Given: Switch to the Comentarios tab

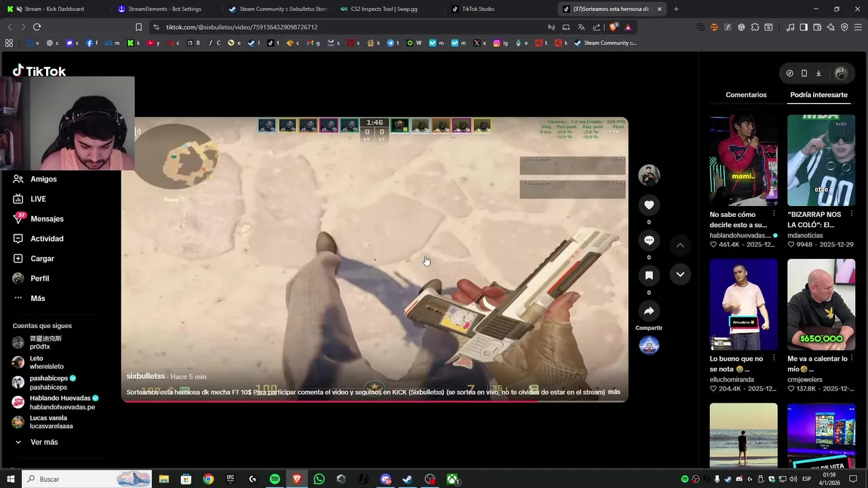Looking at the screenshot, I should coord(746,95).
